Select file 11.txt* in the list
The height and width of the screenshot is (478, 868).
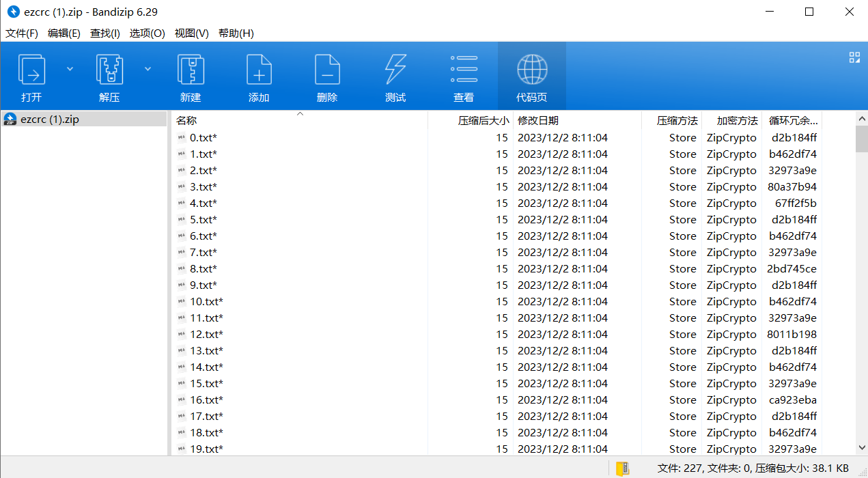point(206,318)
